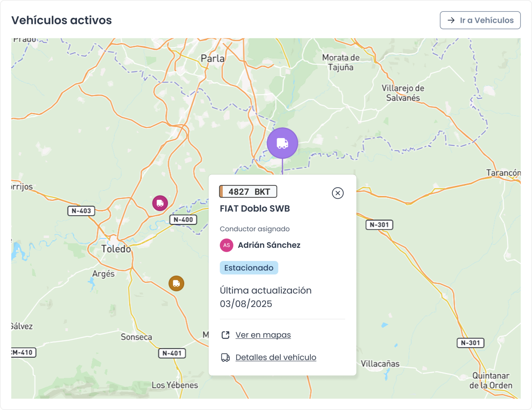This screenshot has width=532, height=410.
Task: Click the external link icon beside Ver en mapas
Action: click(225, 335)
